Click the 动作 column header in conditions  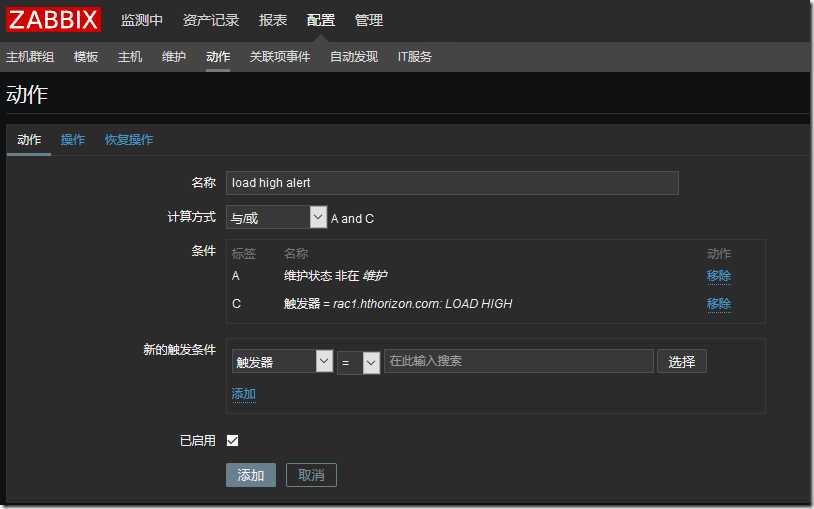[x=719, y=254]
